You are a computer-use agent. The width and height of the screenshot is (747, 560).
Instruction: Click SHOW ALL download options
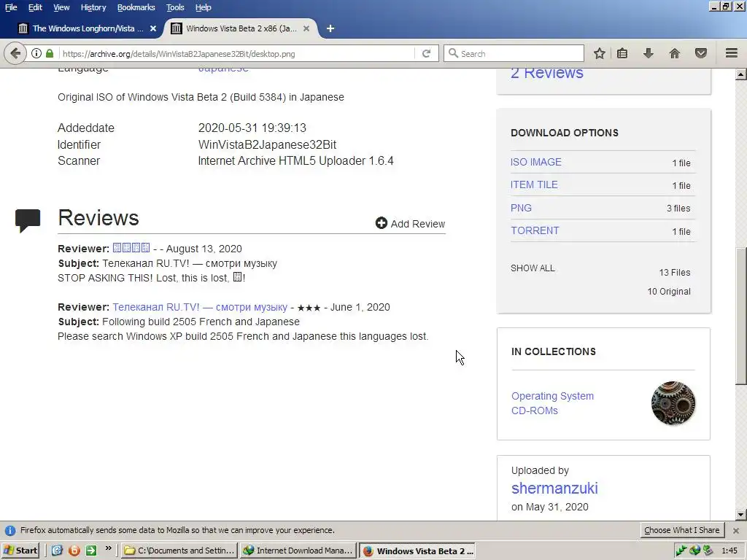533,268
